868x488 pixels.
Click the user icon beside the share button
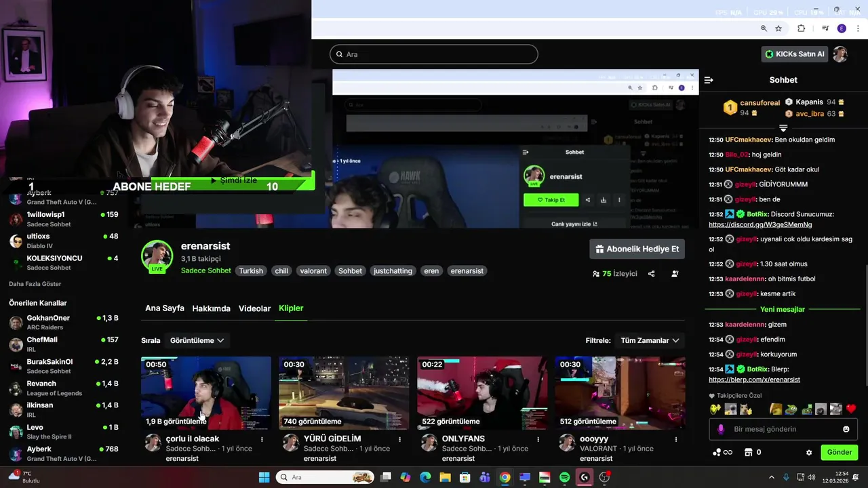click(x=675, y=274)
